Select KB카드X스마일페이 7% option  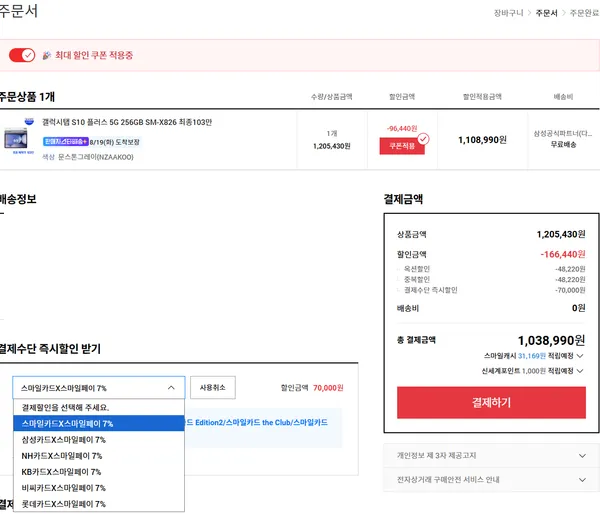click(99, 472)
